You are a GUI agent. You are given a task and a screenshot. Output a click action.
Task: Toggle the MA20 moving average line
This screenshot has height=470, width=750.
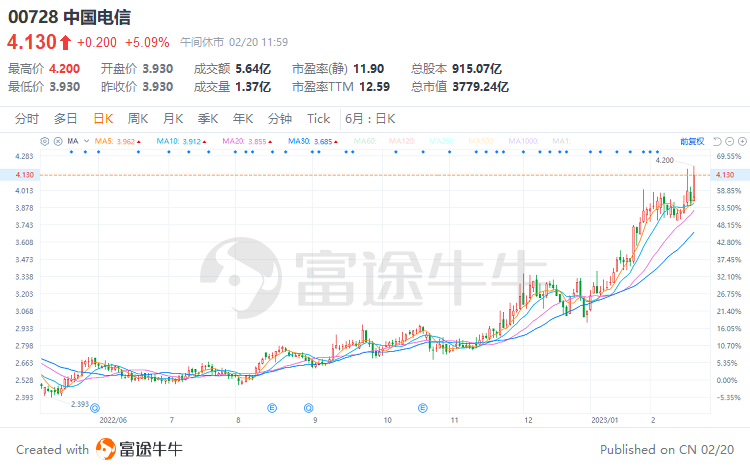click(x=247, y=142)
